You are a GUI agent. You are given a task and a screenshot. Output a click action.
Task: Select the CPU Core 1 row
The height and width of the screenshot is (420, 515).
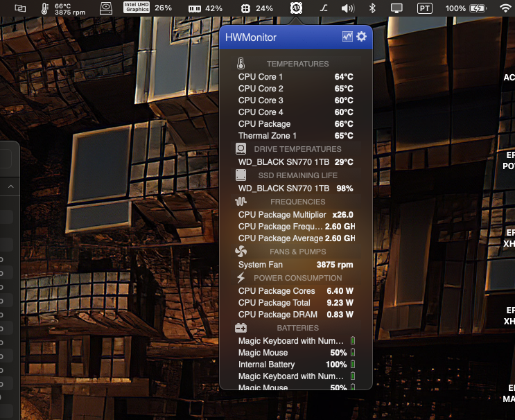(x=295, y=76)
